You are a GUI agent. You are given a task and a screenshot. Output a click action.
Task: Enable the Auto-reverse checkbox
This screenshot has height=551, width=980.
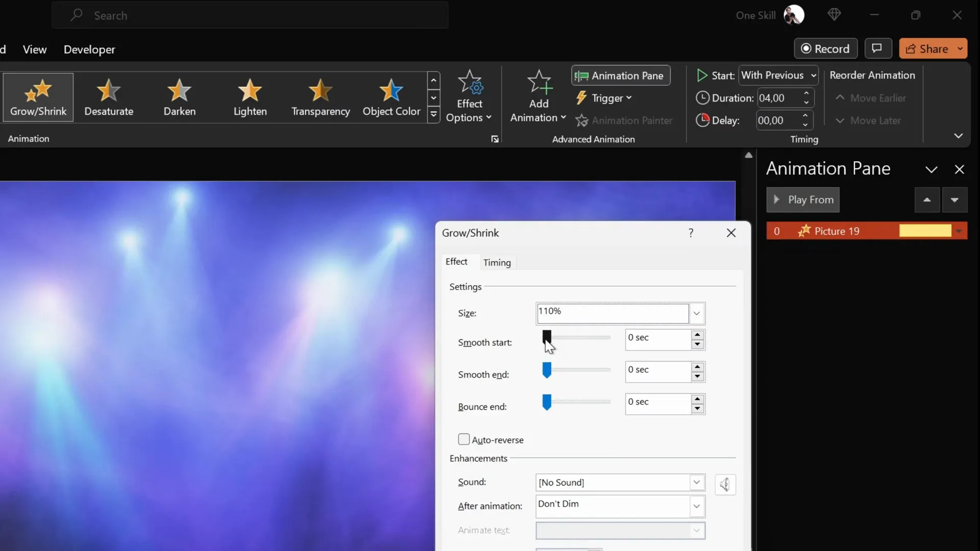tap(463, 439)
